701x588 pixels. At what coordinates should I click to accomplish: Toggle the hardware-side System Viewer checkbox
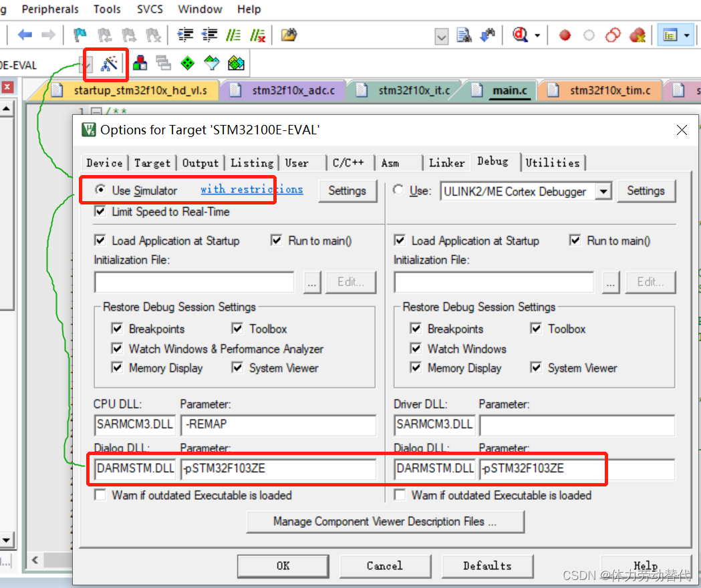535,367
